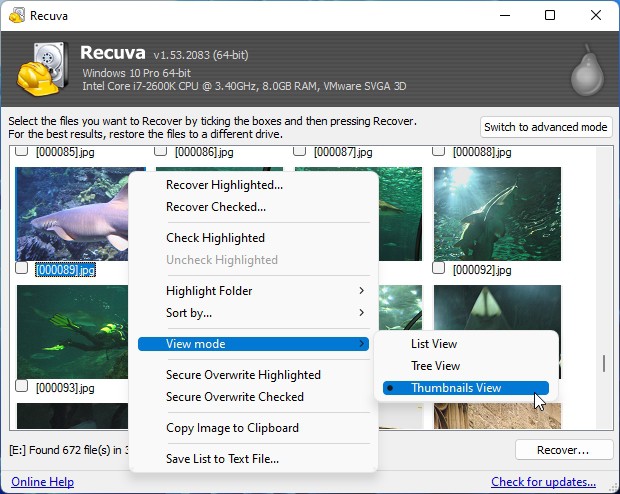Maximize the Recuva window
The image size is (620, 494).
(x=550, y=15)
